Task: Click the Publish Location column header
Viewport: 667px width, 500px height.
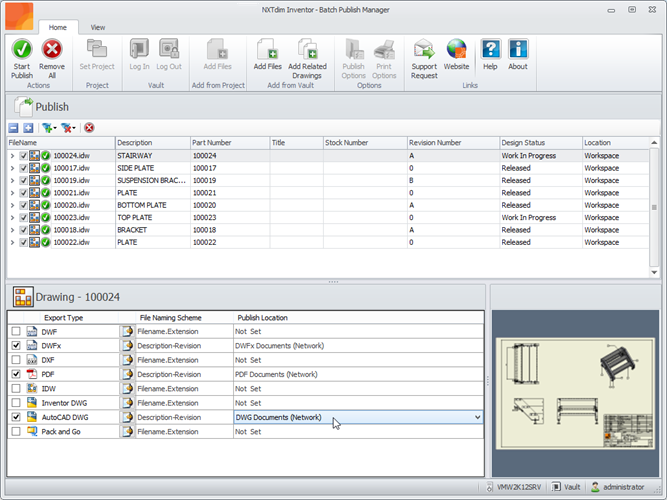Action: 359,318
